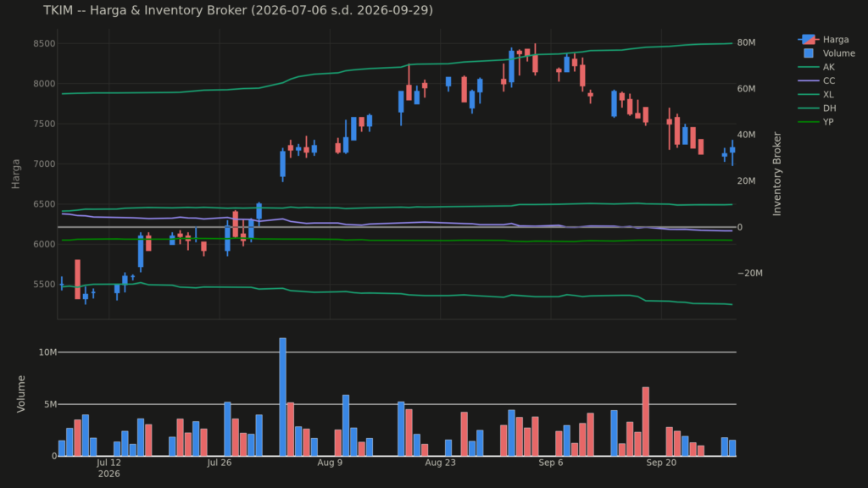Click the 7500 price tick label
868x488 pixels.
(44, 124)
